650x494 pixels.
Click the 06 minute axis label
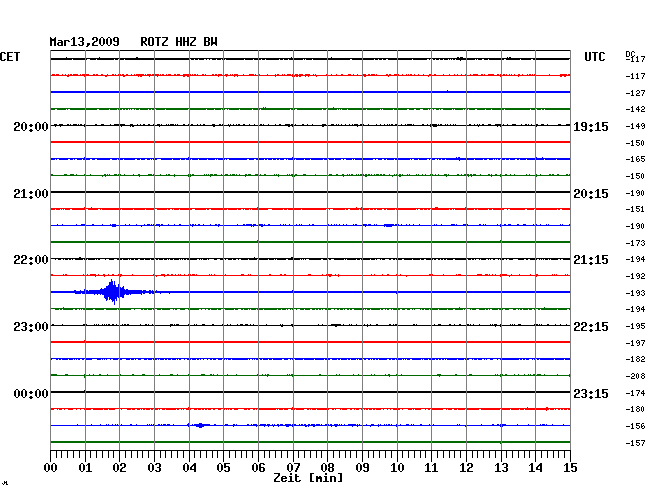pos(258,467)
